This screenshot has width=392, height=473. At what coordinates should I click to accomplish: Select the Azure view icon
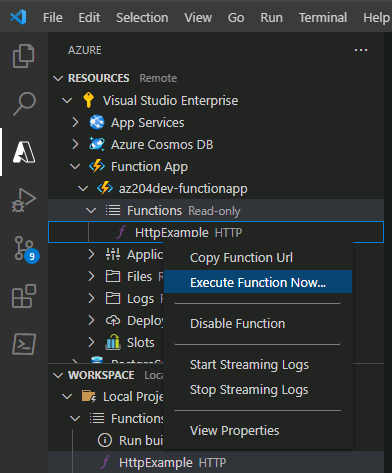(24, 152)
